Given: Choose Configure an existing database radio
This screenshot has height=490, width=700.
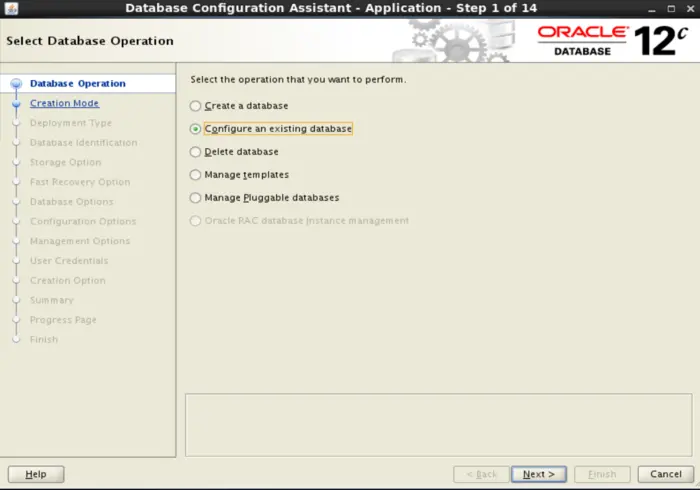Looking at the screenshot, I should (195, 129).
